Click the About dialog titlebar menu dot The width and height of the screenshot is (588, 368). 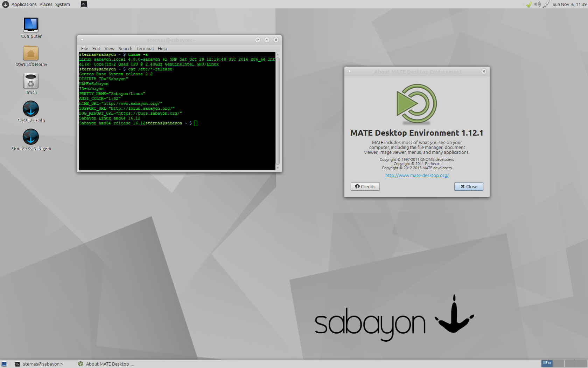350,71
